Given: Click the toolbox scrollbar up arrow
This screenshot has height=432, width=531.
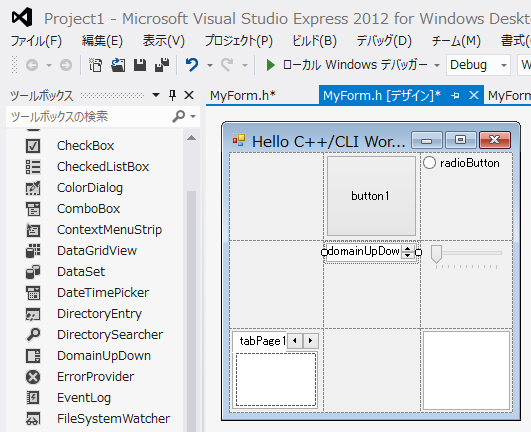Looking at the screenshot, I should coord(191,138).
